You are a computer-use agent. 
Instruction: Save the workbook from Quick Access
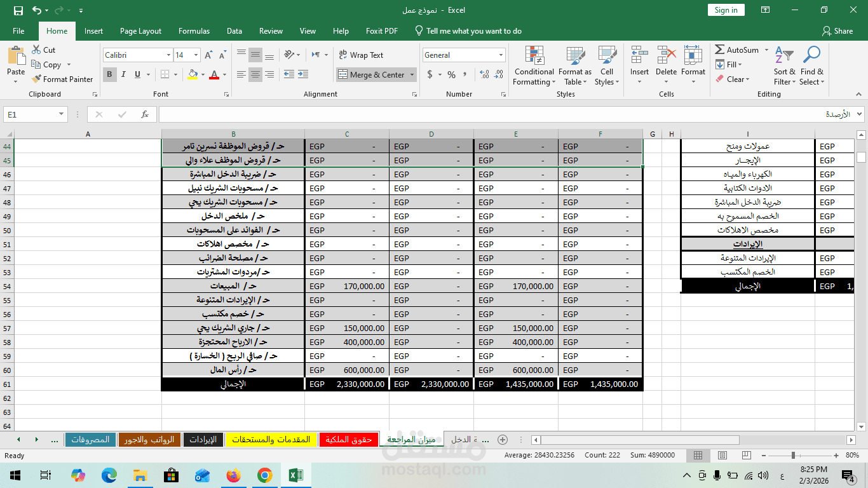pyautogui.click(x=18, y=10)
